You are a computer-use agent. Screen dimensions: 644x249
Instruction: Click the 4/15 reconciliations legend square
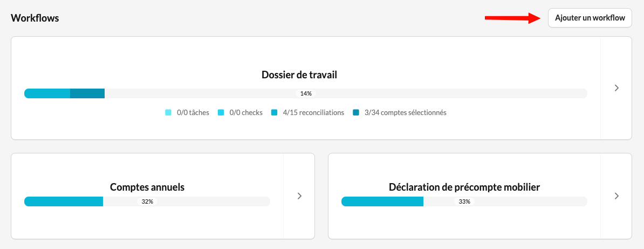(x=274, y=113)
